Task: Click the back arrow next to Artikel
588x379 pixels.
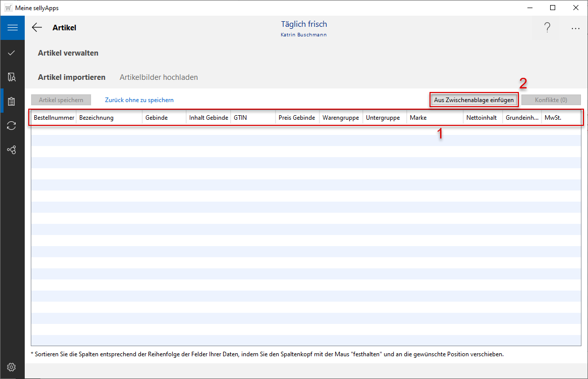Action: point(37,28)
